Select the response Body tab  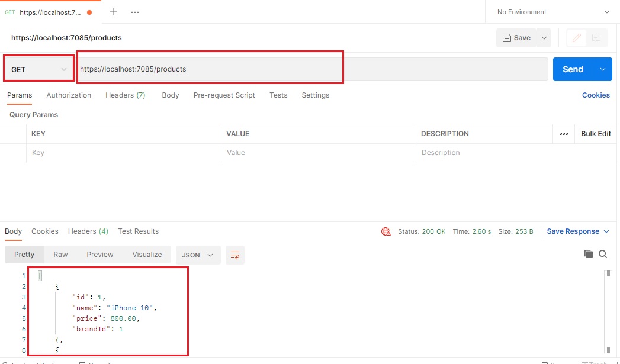pyautogui.click(x=13, y=231)
